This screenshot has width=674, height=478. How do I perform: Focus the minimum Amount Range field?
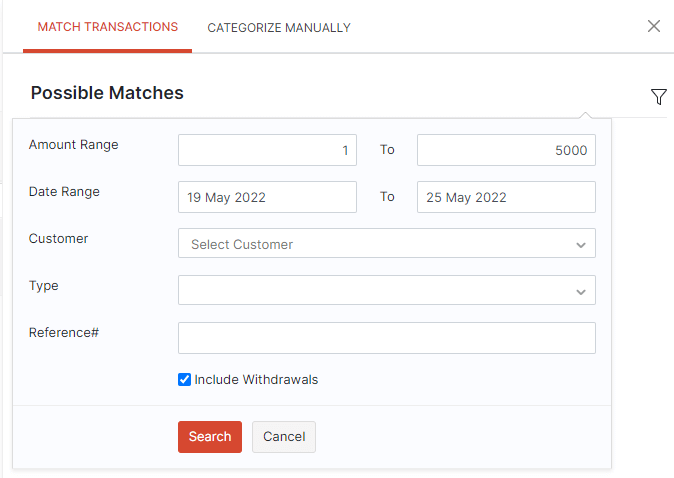(x=267, y=150)
